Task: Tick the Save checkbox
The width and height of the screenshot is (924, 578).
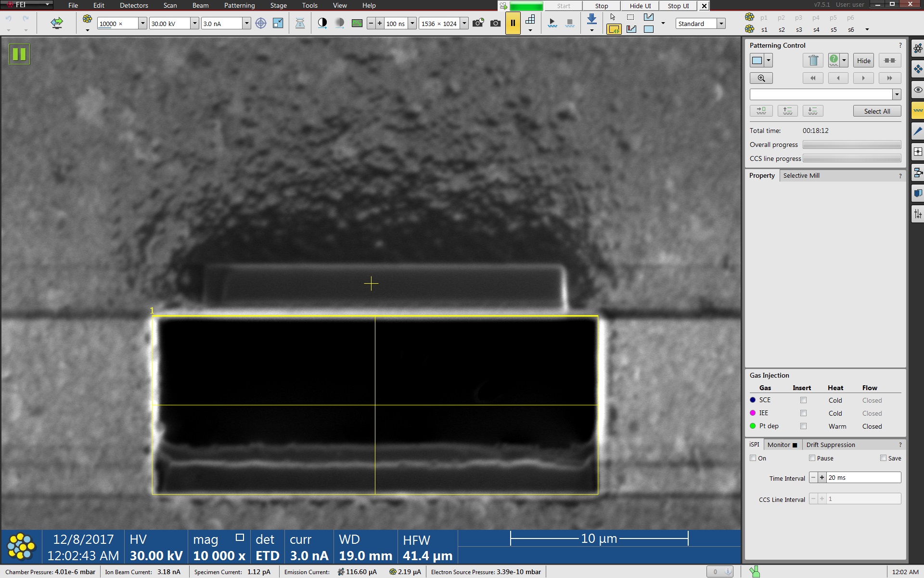Action: tap(883, 458)
